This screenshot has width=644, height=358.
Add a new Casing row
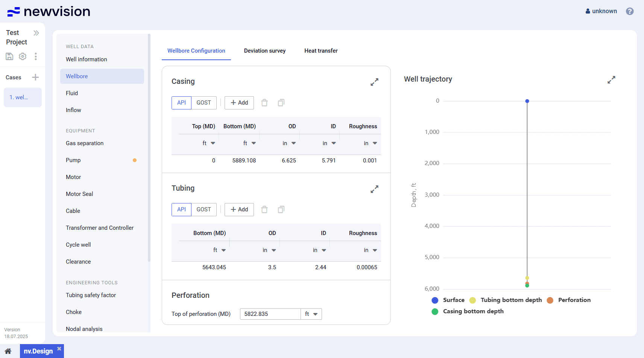[x=239, y=103]
